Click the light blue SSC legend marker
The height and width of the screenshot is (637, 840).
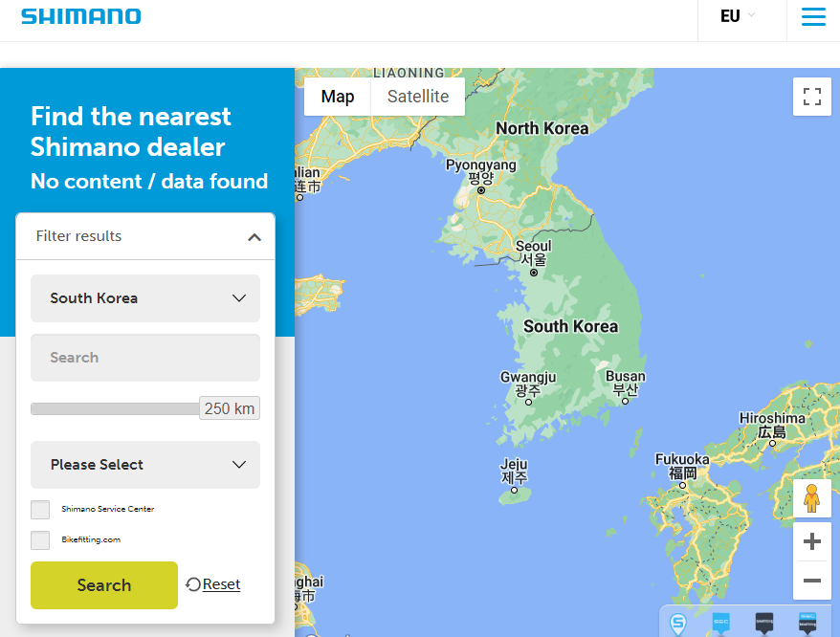pos(721,624)
